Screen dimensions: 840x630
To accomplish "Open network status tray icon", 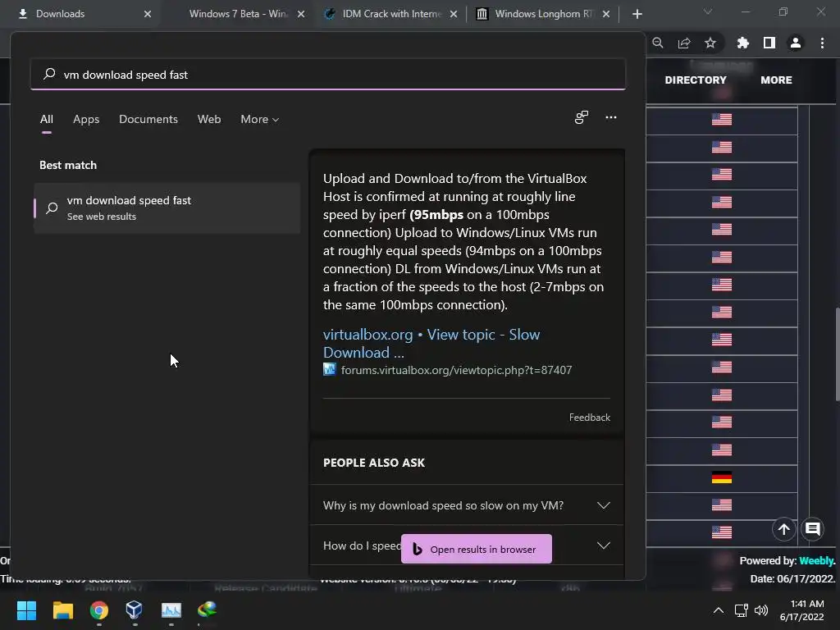I will pos(741,610).
